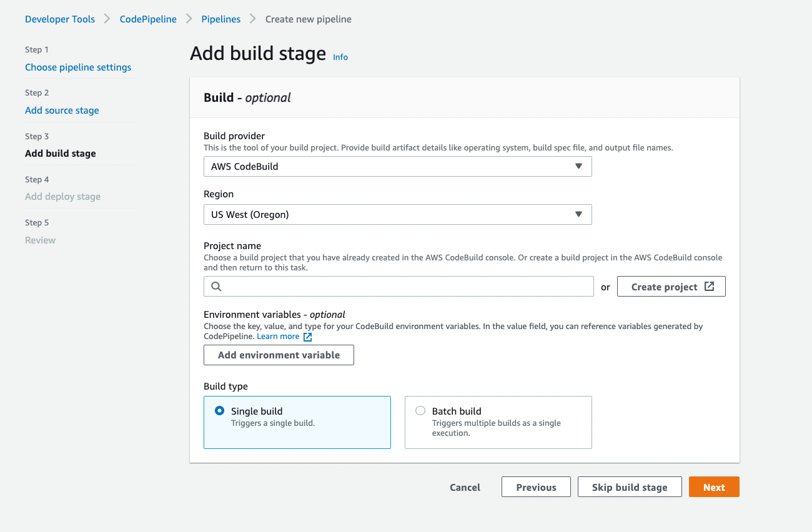Select the Single build radio button
The image size is (812, 532).
pos(219,411)
